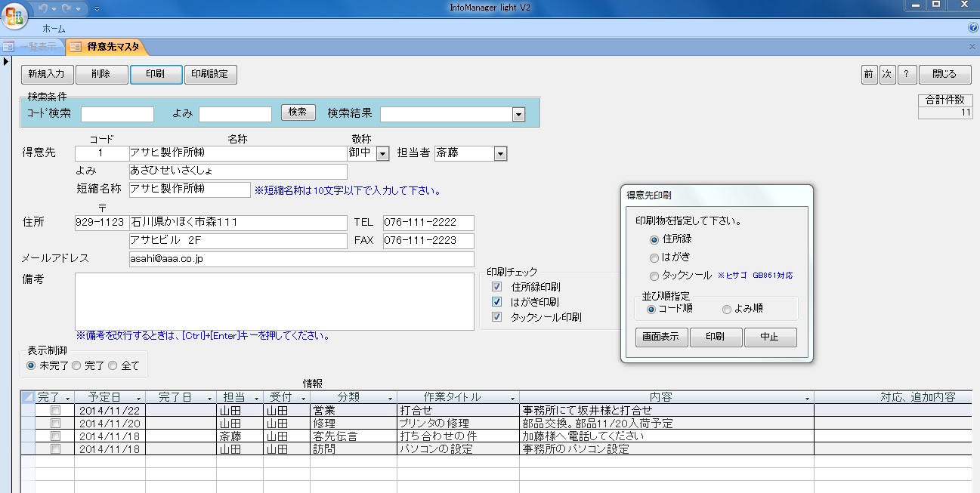Open the 検索結果 dropdown

click(518, 114)
